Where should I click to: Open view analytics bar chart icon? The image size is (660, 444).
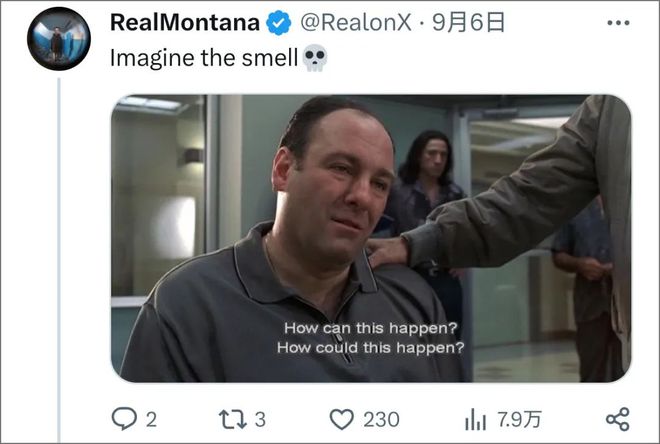[475, 420]
